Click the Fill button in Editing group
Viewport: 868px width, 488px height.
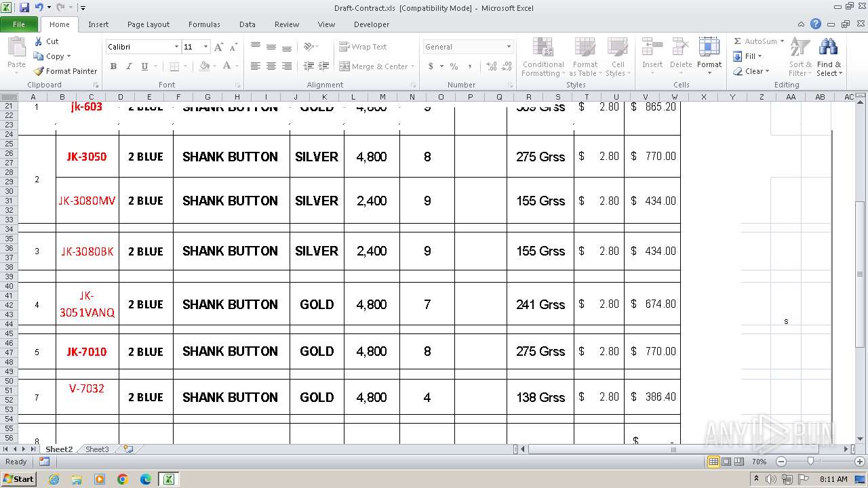[x=747, y=56]
